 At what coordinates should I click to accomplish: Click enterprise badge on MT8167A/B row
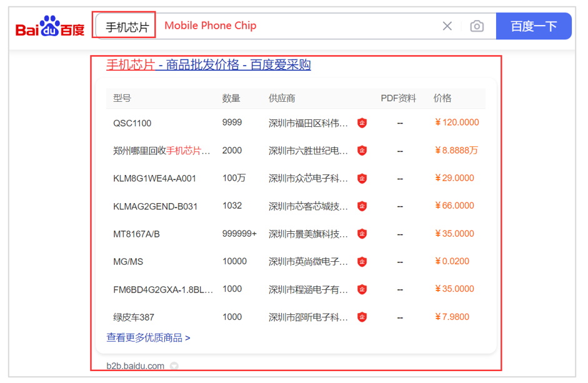tap(362, 234)
